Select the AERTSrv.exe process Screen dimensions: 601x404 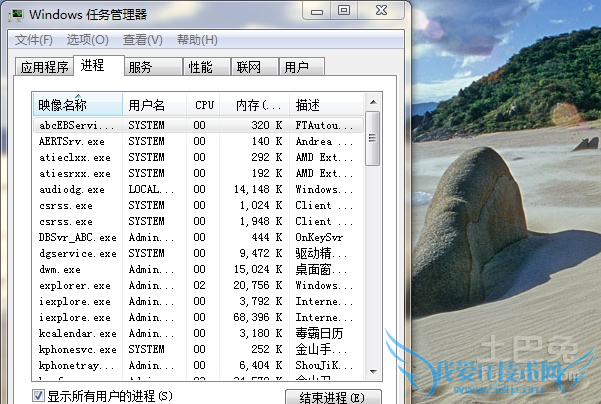point(198,141)
